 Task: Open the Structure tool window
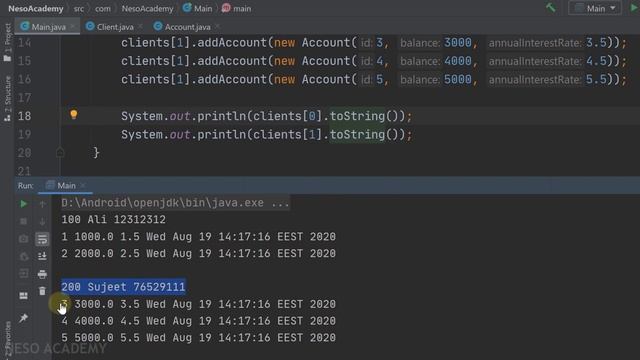[7, 99]
